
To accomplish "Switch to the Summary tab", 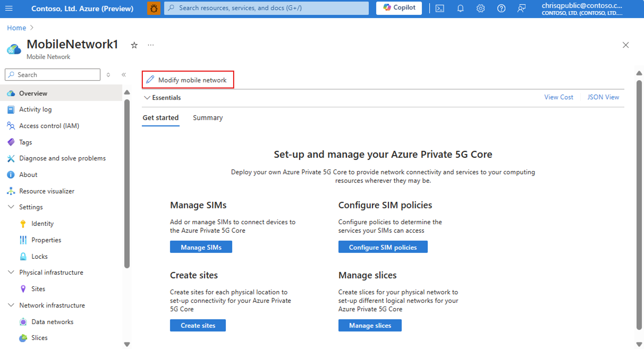I will [208, 117].
